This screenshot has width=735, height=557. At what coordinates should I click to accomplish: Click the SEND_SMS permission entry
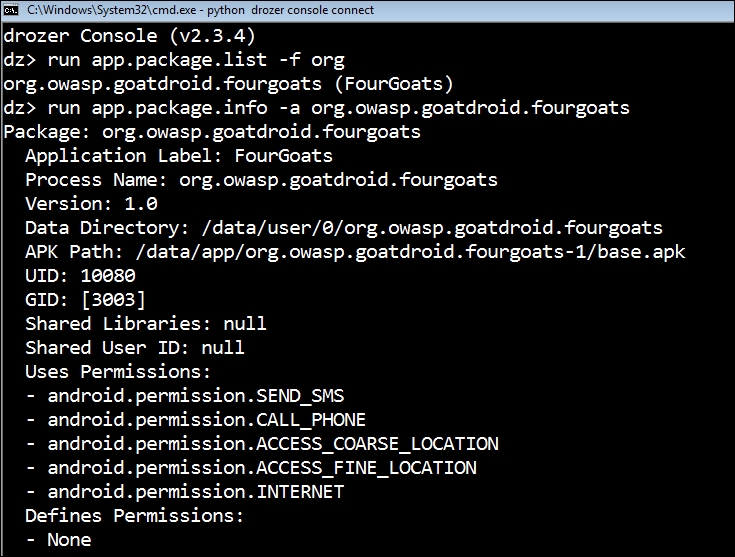tap(196, 396)
